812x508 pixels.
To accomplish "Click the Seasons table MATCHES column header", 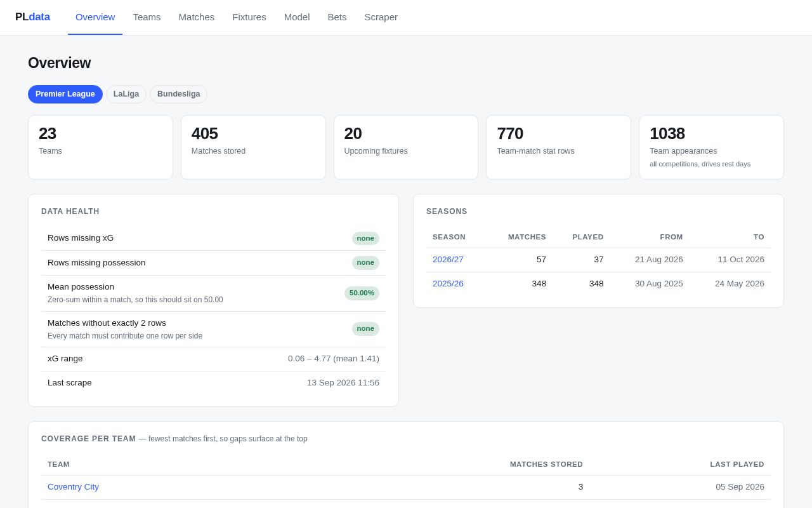I will (527, 237).
